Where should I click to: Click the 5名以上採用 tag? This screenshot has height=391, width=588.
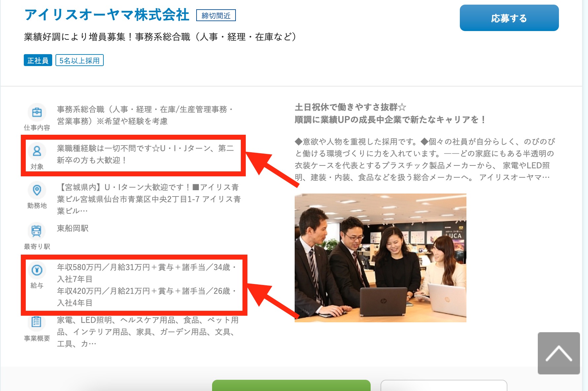click(80, 60)
